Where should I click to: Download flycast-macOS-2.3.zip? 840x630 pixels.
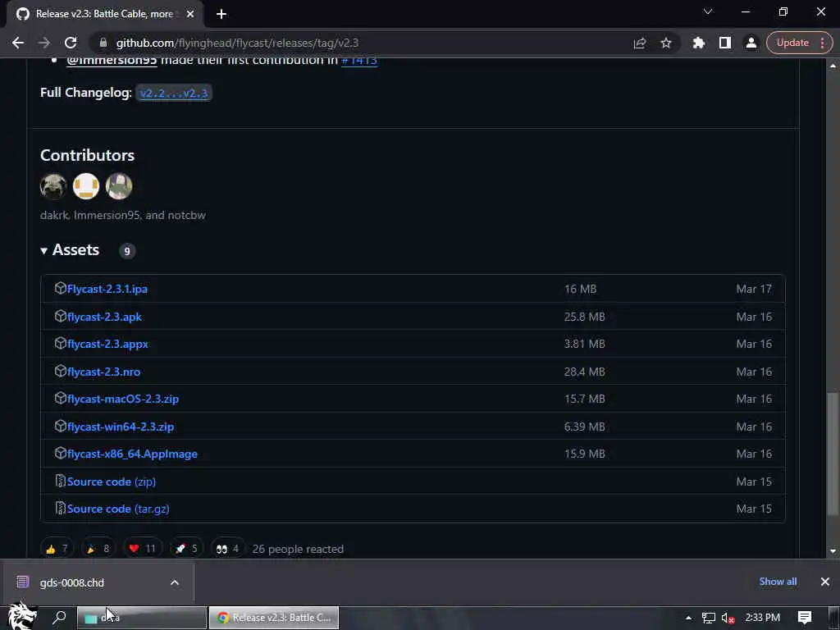click(123, 399)
